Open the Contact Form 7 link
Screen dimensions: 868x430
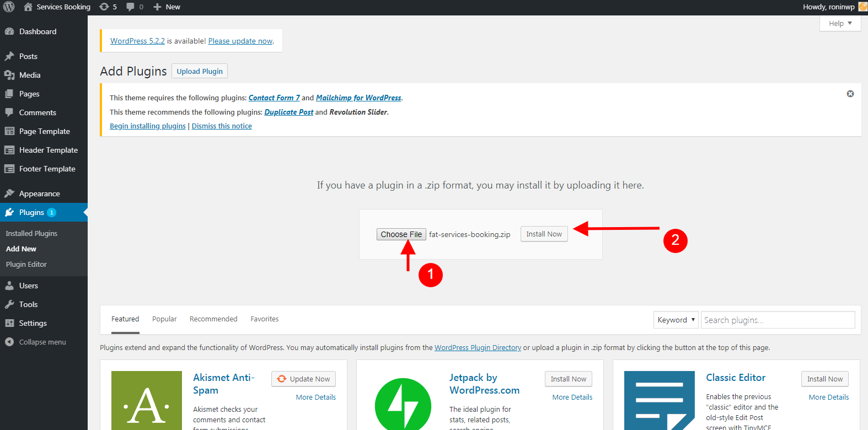pos(274,98)
